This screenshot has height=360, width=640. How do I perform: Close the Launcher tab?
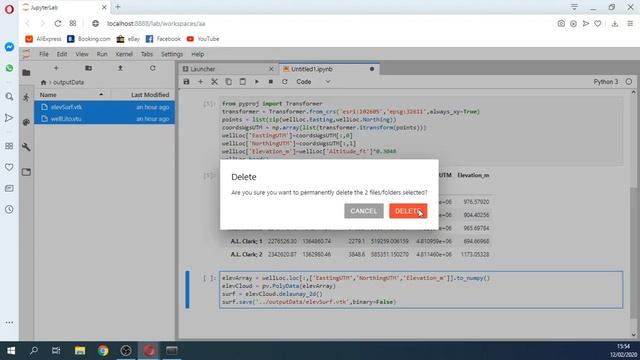[x=271, y=69]
